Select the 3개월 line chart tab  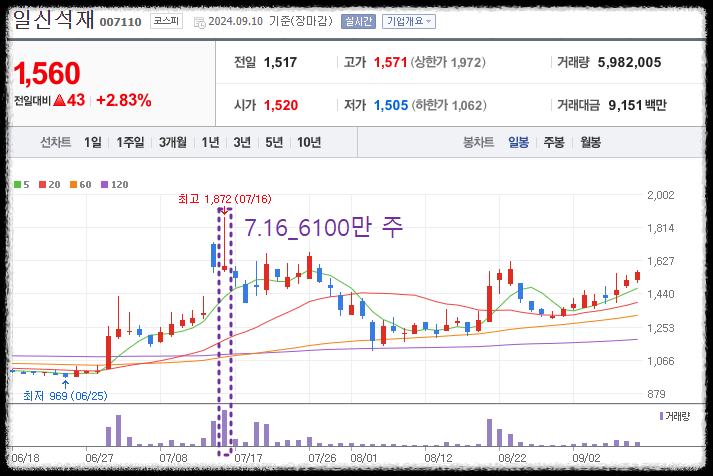click(173, 142)
